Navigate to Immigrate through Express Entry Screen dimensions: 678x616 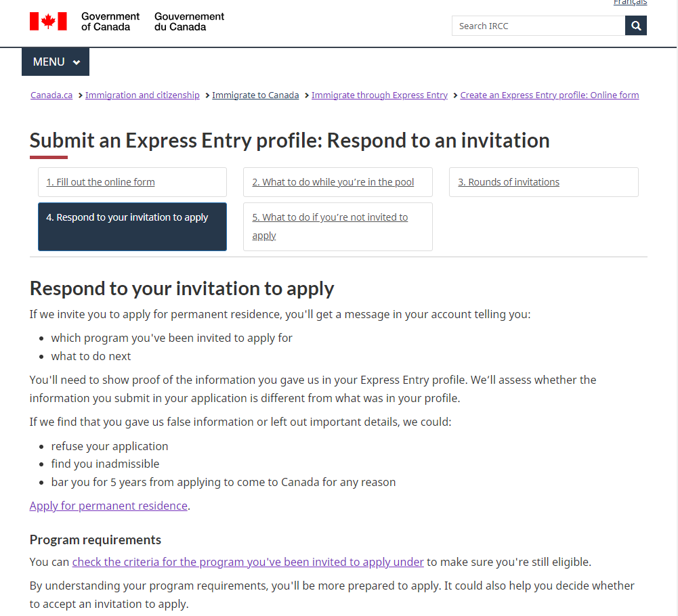click(379, 95)
